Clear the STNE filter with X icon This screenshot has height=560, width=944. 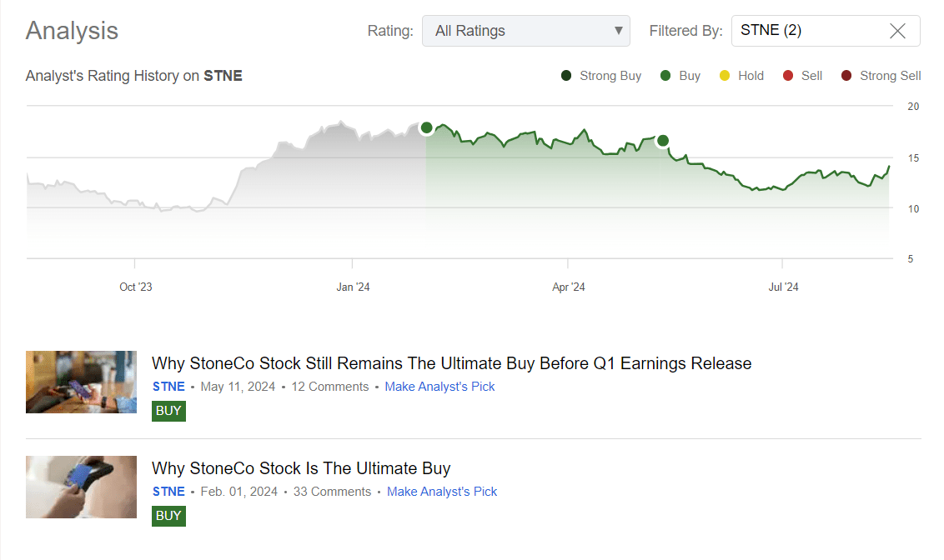coord(897,31)
